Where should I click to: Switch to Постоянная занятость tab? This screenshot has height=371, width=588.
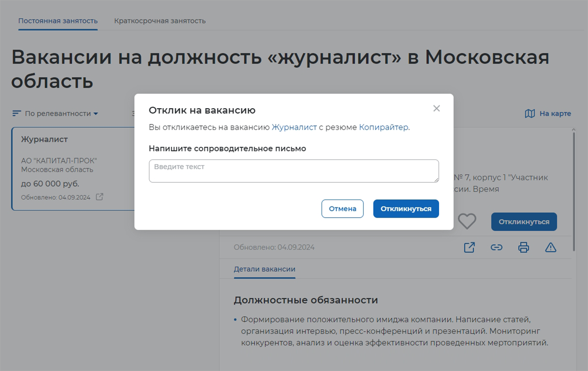58,21
